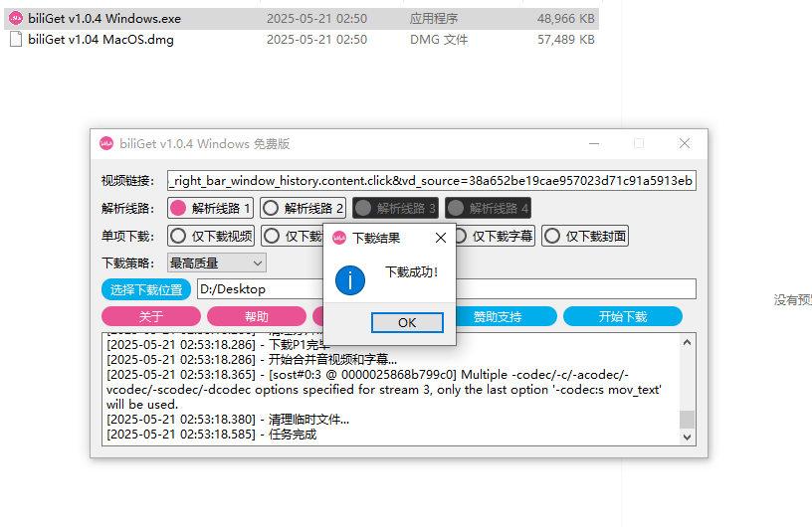
Task: Click the biliGet logo in main window title bar
Action: (x=106, y=143)
